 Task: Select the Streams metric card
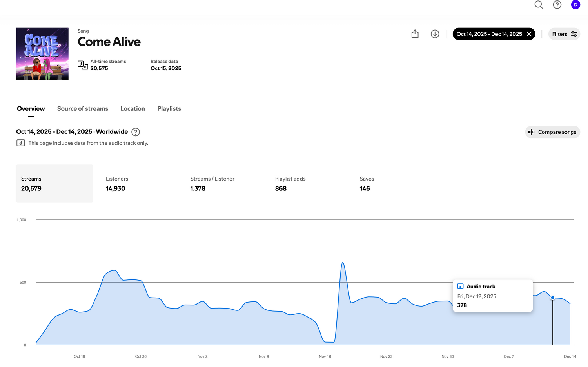pos(54,184)
